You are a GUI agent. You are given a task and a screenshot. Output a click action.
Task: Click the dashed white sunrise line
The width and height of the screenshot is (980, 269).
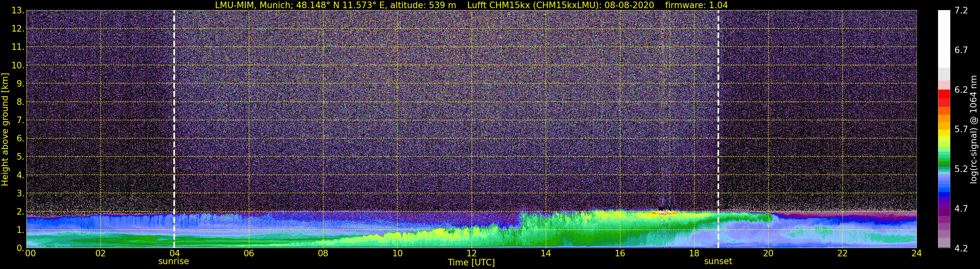click(x=174, y=129)
